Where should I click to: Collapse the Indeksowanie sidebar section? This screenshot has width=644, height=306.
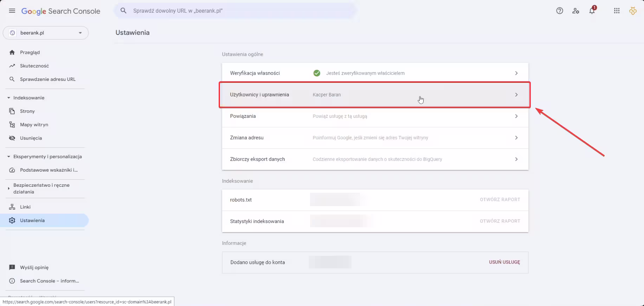coord(9,98)
